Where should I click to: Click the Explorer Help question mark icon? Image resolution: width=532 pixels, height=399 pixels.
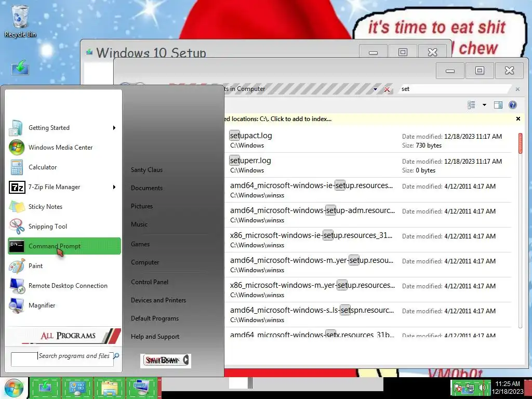(513, 105)
